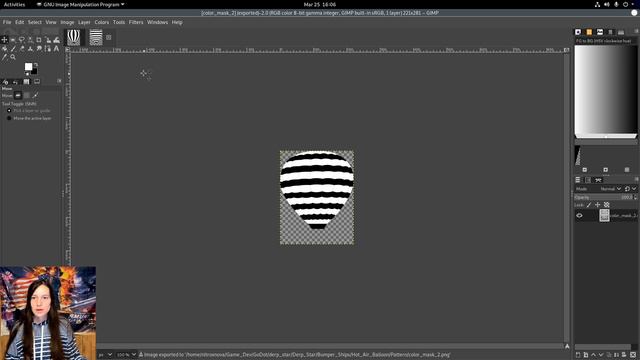Open the Brushes tab in right dock
640x360 pixels.
click(x=578, y=32)
